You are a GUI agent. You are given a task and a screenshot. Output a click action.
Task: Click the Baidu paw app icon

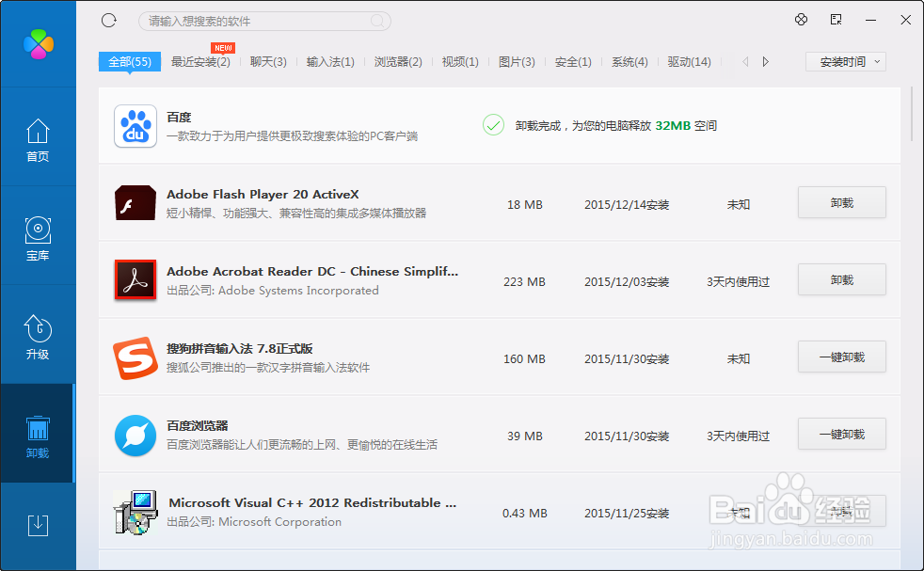coord(135,126)
